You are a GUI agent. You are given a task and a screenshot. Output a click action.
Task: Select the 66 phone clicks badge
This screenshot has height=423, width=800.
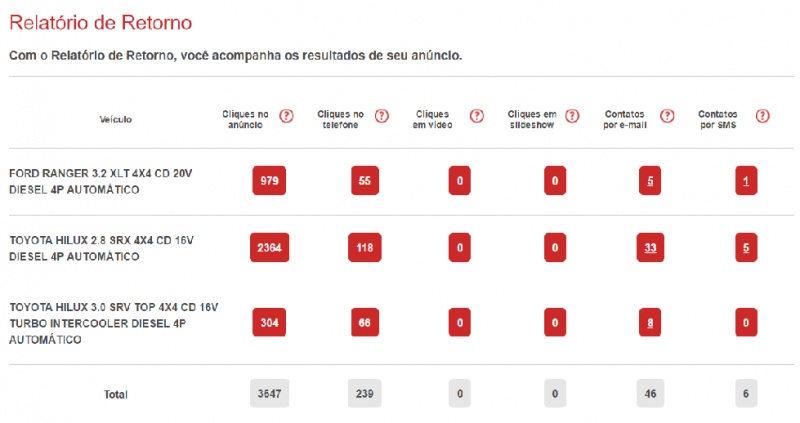[x=365, y=322]
